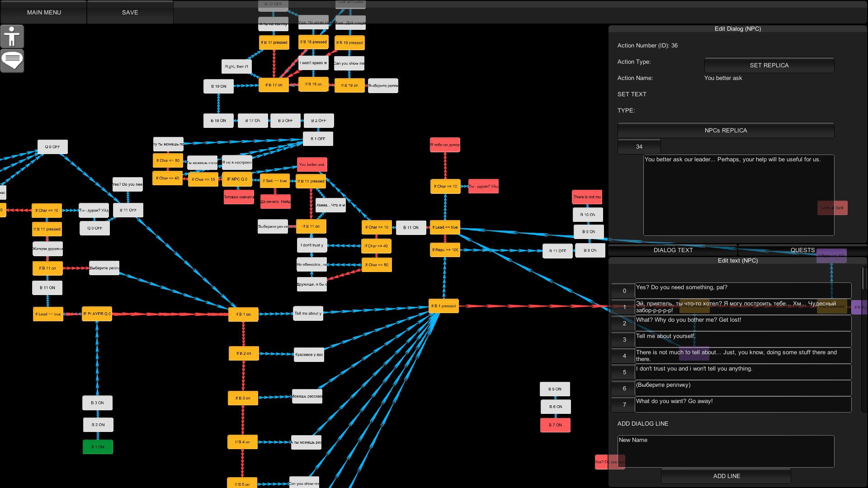Click the MAIN MENU button

tap(44, 12)
